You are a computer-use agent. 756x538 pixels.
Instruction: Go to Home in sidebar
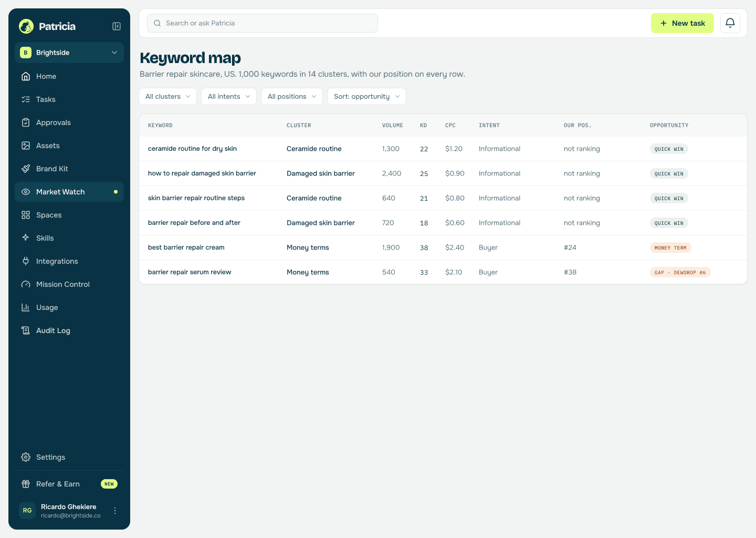69,76
